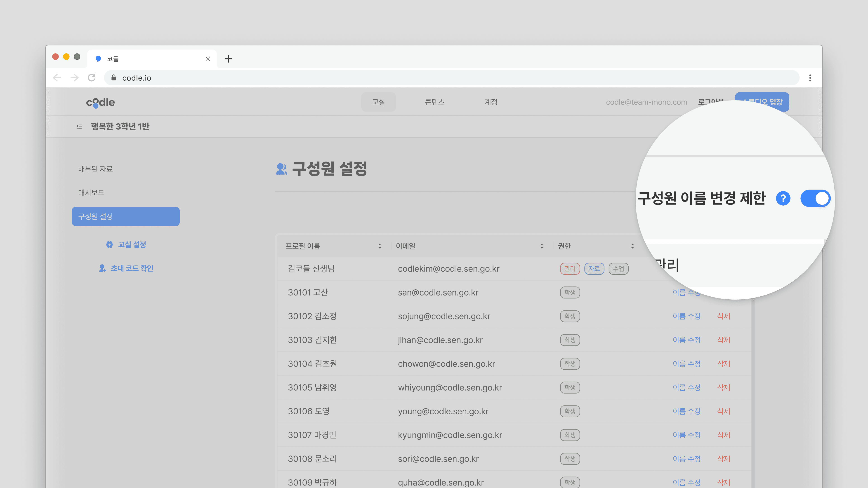
Task: Select the name 김코들 선생님
Action: 311,269
